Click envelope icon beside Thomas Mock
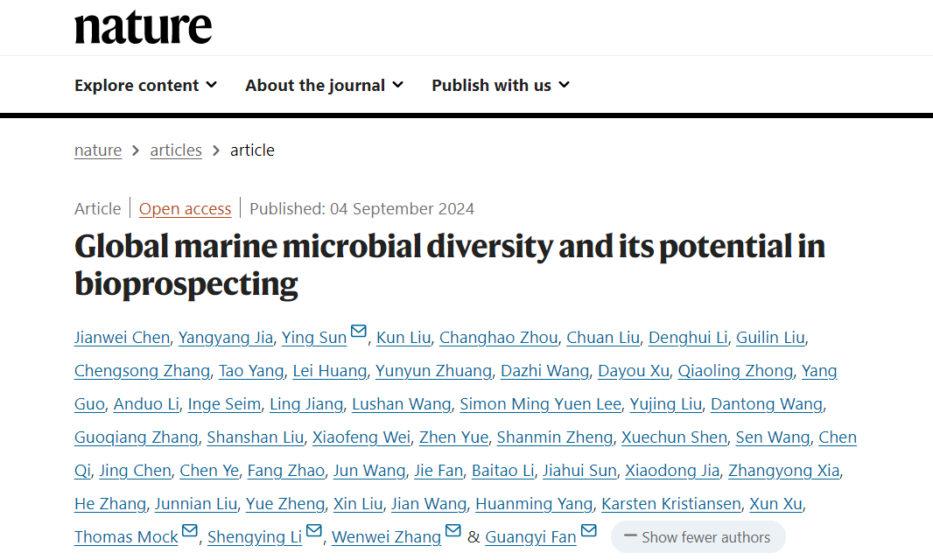 coord(190,531)
